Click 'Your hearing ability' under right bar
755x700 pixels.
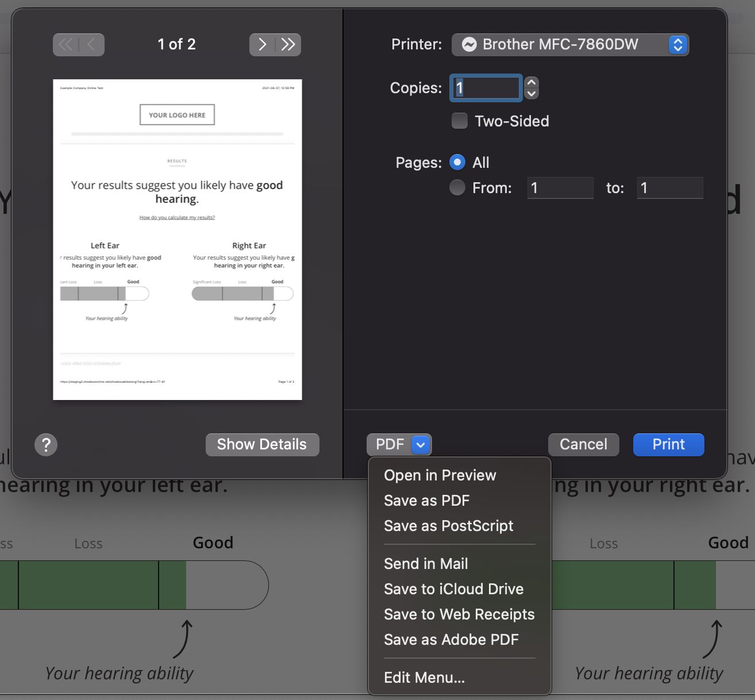click(x=649, y=674)
